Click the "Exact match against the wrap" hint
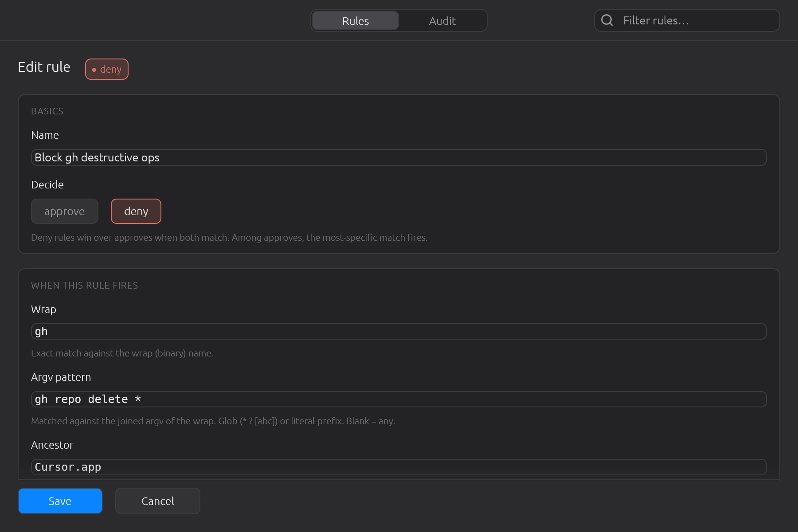Image resolution: width=798 pixels, height=532 pixels. (122, 353)
